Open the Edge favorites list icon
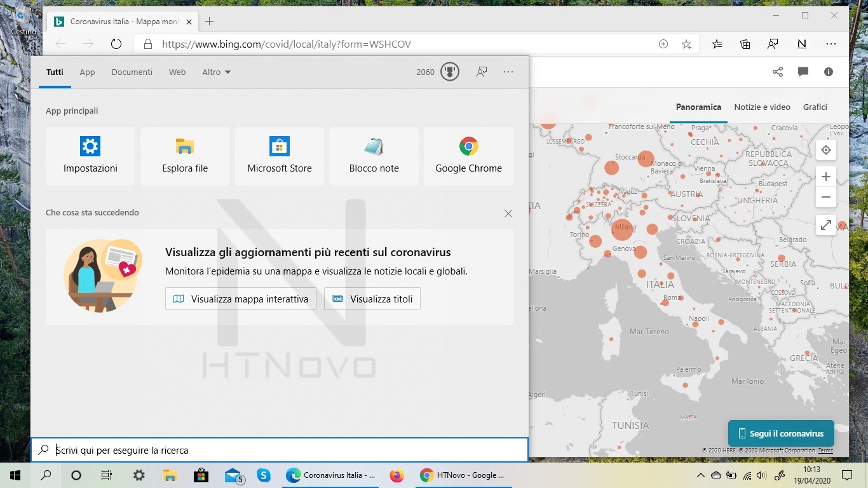868x488 pixels. [x=717, y=44]
